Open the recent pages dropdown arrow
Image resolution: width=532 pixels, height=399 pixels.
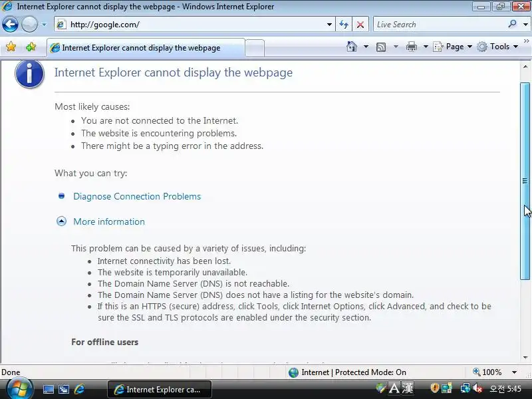(x=44, y=25)
